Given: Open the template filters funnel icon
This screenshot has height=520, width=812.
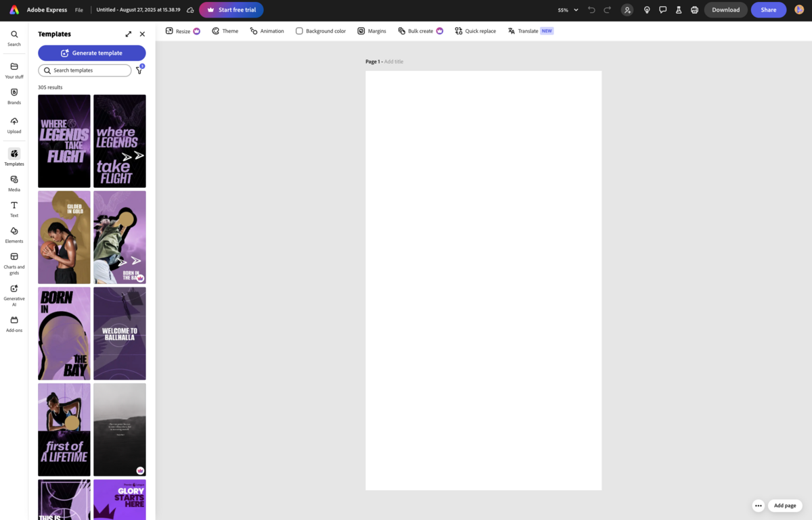Looking at the screenshot, I should tap(139, 70).
